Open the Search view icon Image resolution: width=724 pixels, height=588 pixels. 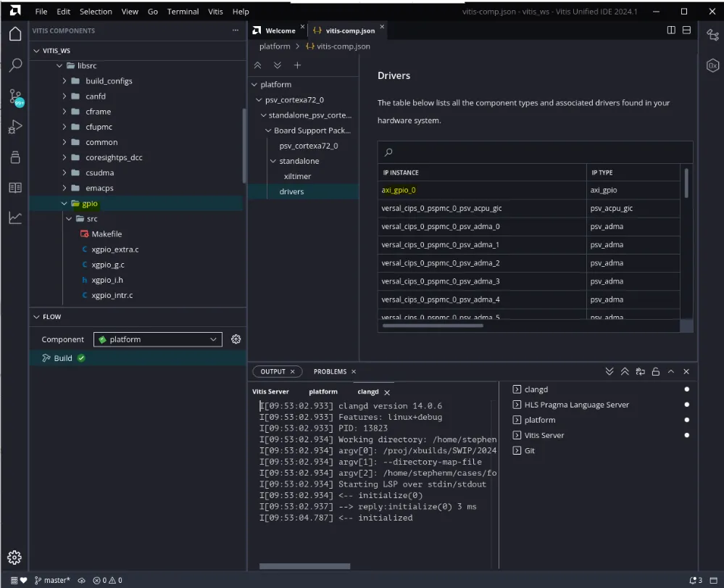click(14, 65)
